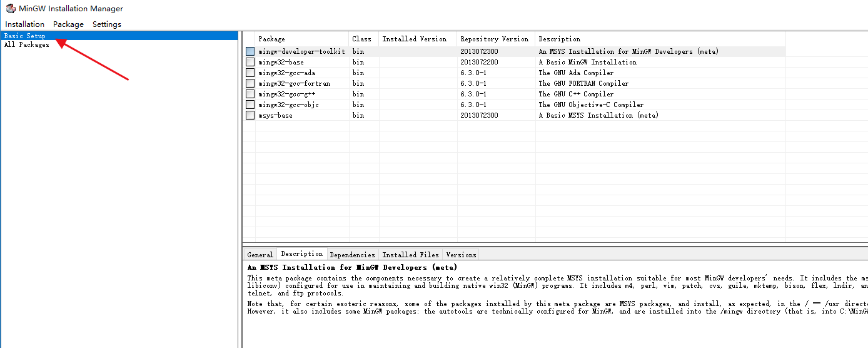This screenshot has width=868, height=348.
Task: Select the mingw32-gcc-g++ package name
Action: (x=287, y=94)
